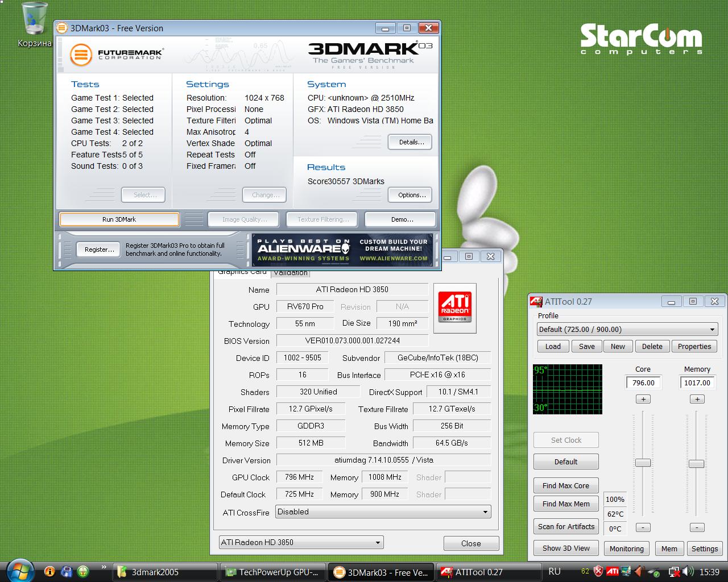Decrease Core clock with minus button
The height and width of the screenshot is (582, 728).
coord(643,527)
